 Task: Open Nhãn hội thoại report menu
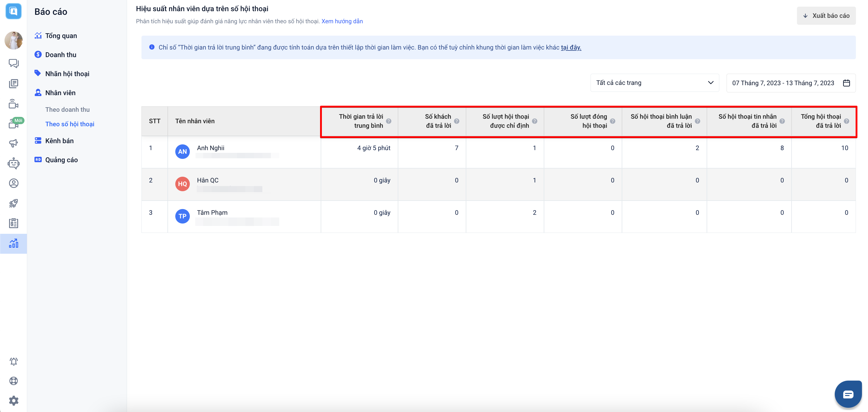click(x=67, y=74)
